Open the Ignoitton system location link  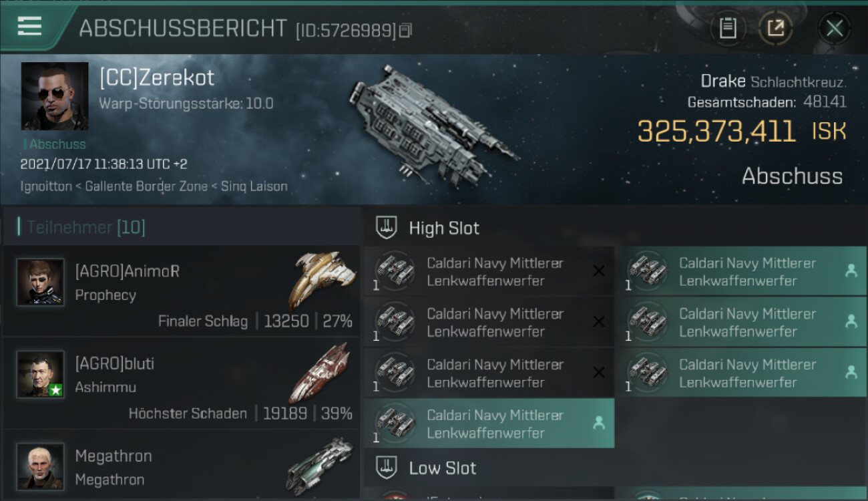(x=45, y=186)
